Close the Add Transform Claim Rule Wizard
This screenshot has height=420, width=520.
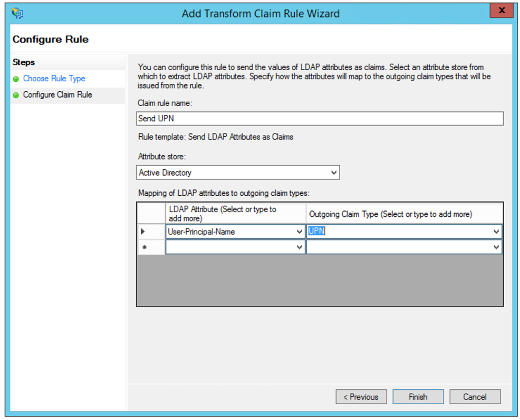[x=502, y=11]
